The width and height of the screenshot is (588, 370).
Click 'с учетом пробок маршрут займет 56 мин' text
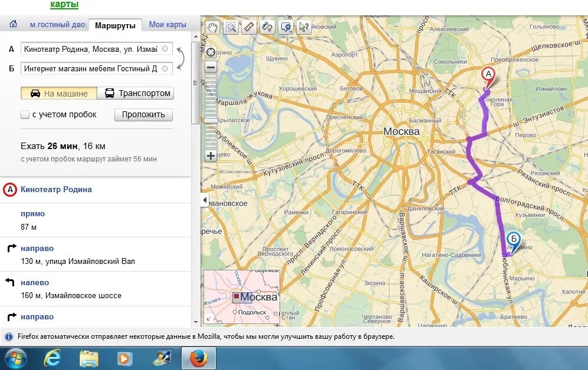(88, 159)
